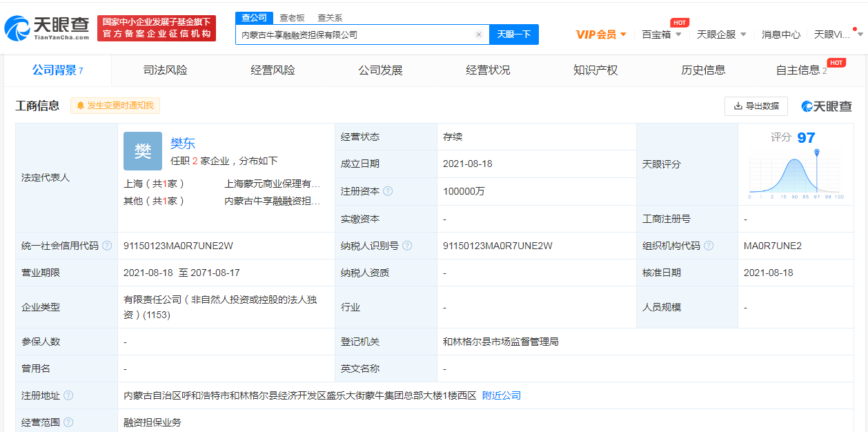
Task: Click help icon next to 注册地址
Action: (68, 395)
